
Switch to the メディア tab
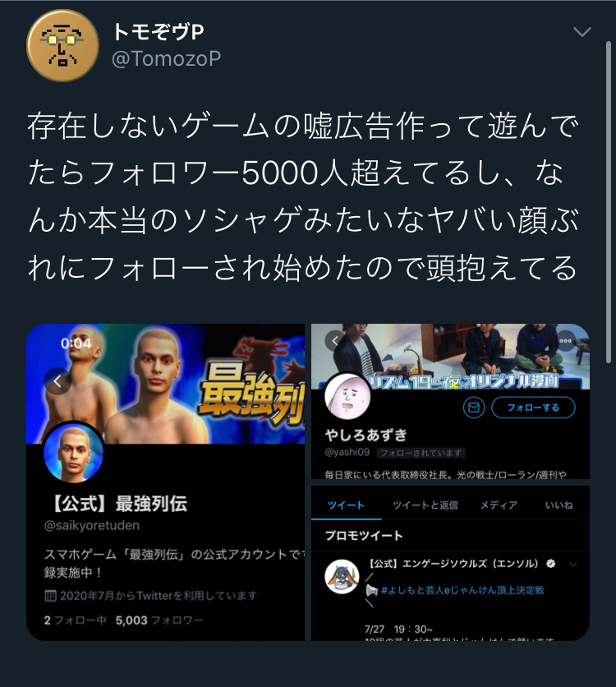499,505
